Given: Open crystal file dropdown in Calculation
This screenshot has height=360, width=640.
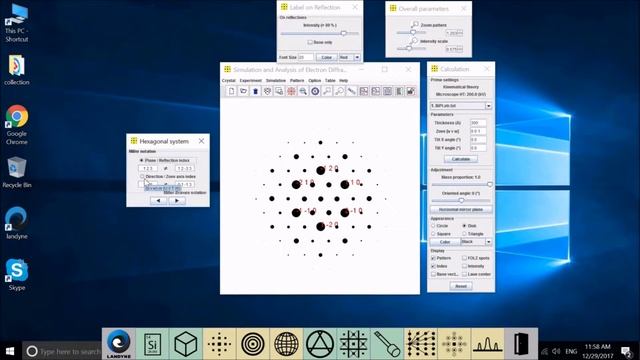Looking at the screenshot, I should click(489, 106).
